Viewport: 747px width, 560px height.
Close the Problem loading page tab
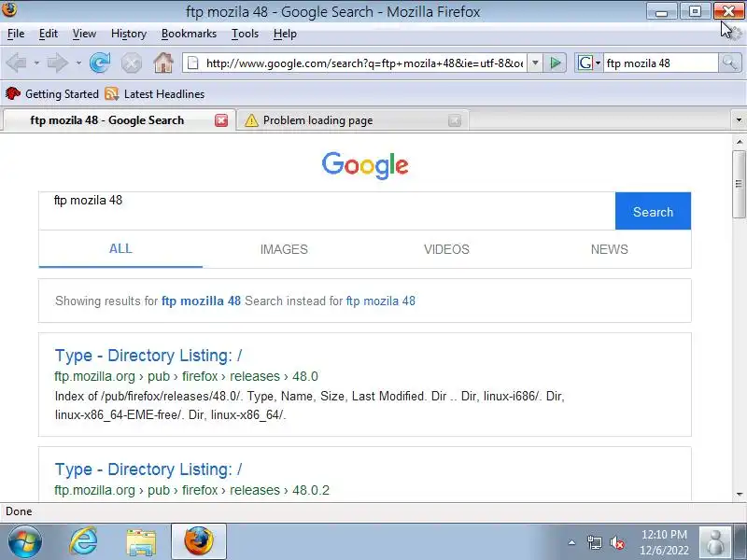pos(455,120)
